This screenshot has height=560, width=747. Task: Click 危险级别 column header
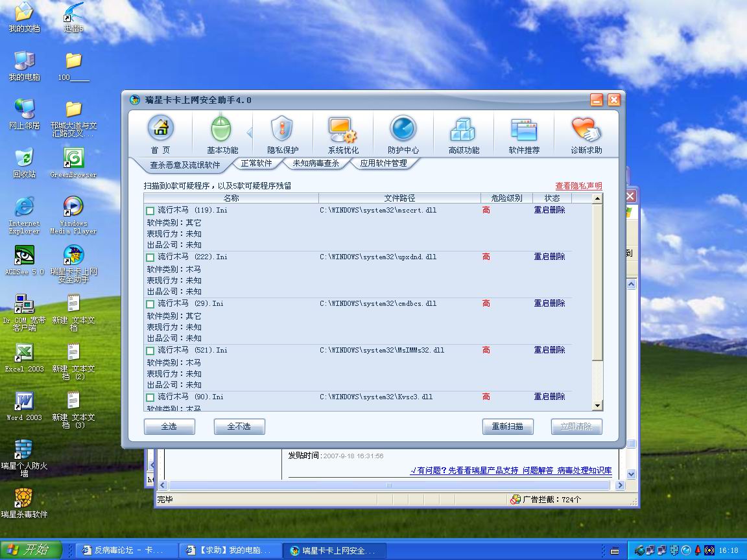pyautogui.click(x=506, y=198)
